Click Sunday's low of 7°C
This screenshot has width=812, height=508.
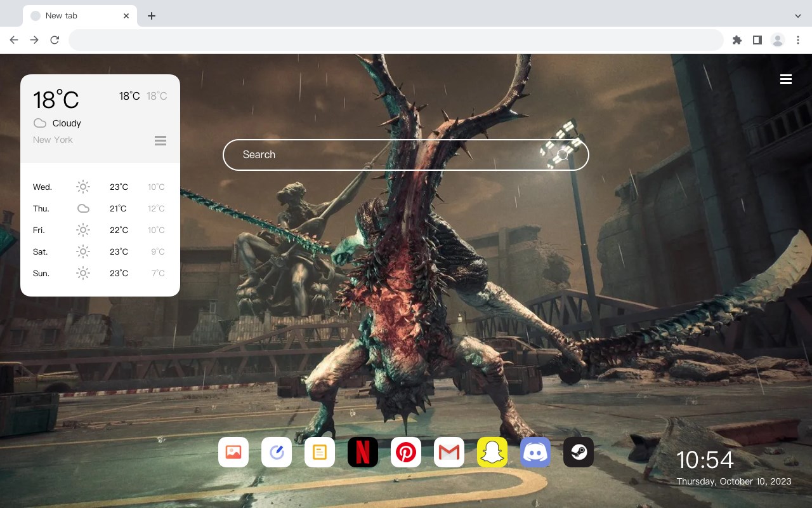coord(158,273)
